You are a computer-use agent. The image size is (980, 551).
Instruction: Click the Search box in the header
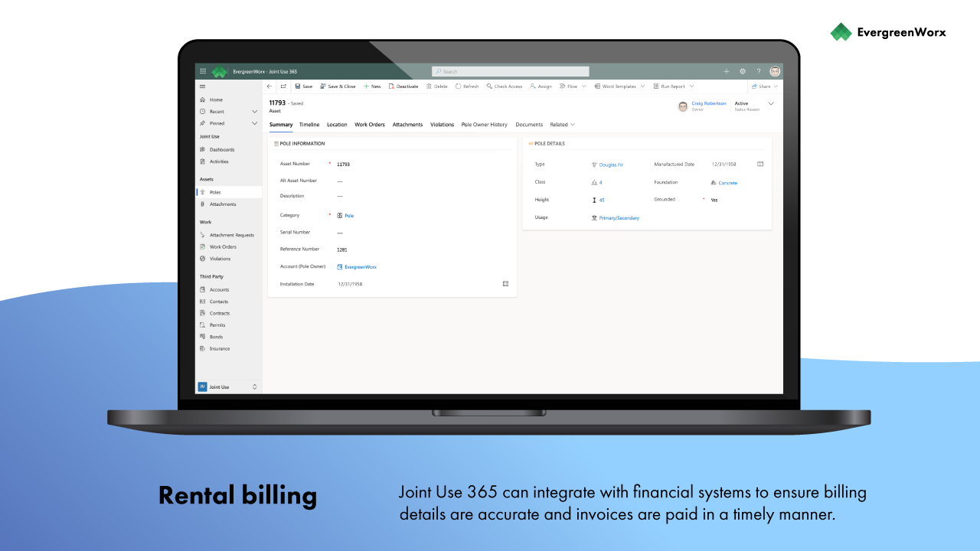[x=511, y=71]
